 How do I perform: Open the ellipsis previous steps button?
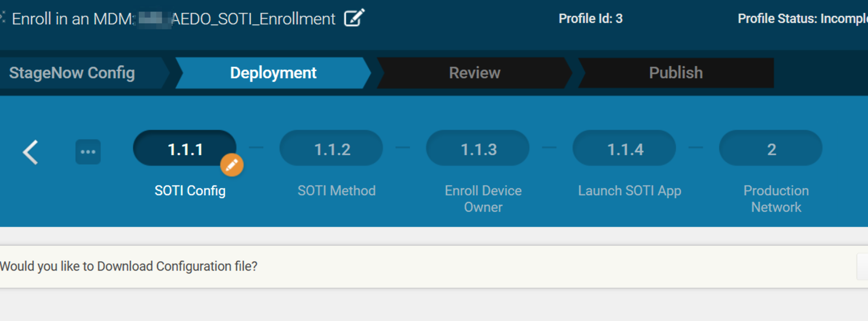click(88, 152)
